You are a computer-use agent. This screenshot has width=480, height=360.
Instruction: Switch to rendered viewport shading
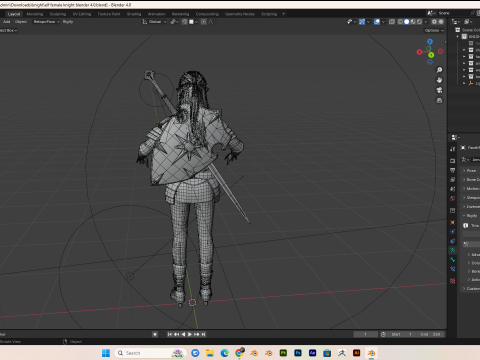coord(419,22)
